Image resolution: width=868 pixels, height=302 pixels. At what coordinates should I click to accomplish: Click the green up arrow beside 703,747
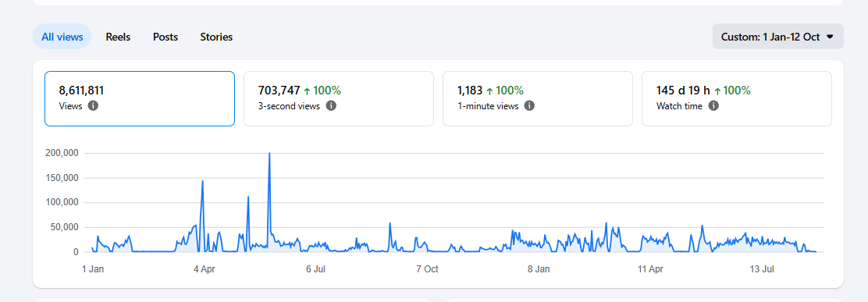coord(308,91)
